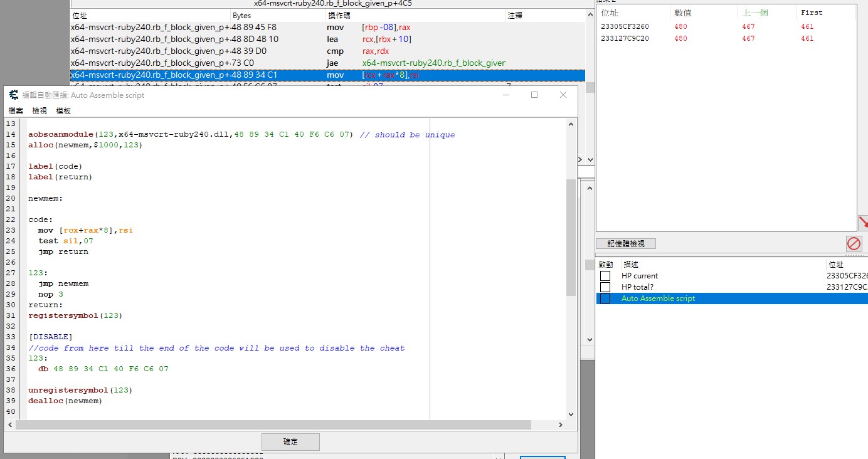Screen dimensions: 868x459
Task: Toggle the HP total? entry checkbox
Action: (x=605, y=287)
